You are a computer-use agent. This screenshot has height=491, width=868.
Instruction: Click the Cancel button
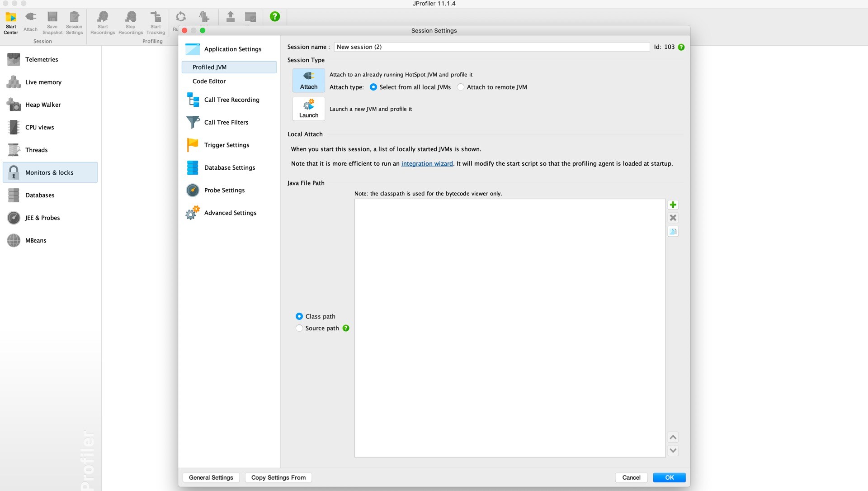[631, 477]
